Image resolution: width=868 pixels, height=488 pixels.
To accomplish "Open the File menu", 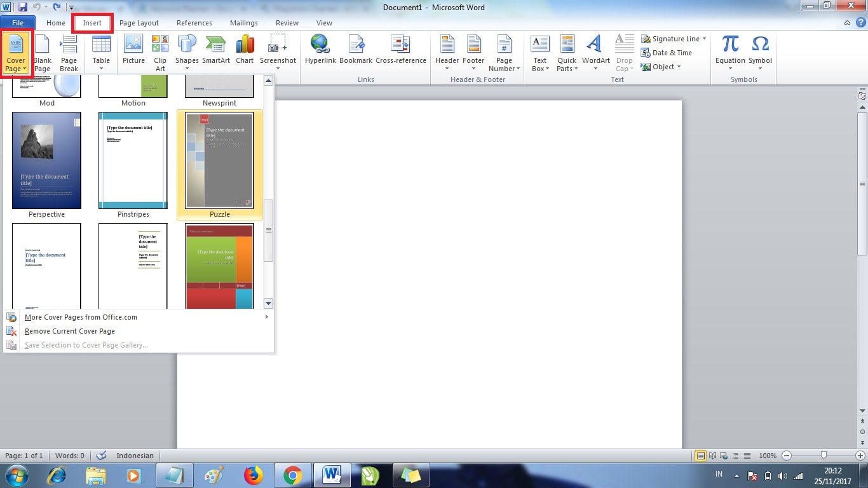I will click(18, 22).
